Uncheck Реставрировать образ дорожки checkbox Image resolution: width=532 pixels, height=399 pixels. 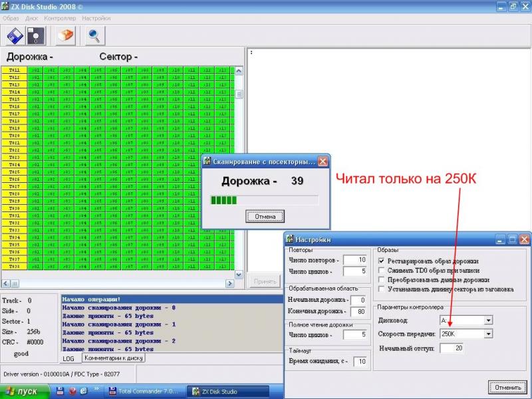coord(381,261)
